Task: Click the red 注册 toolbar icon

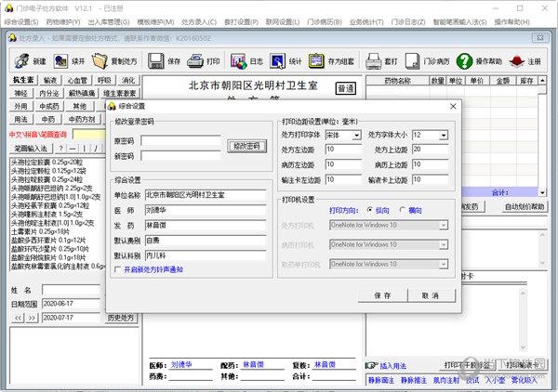Action: point(517,61)
